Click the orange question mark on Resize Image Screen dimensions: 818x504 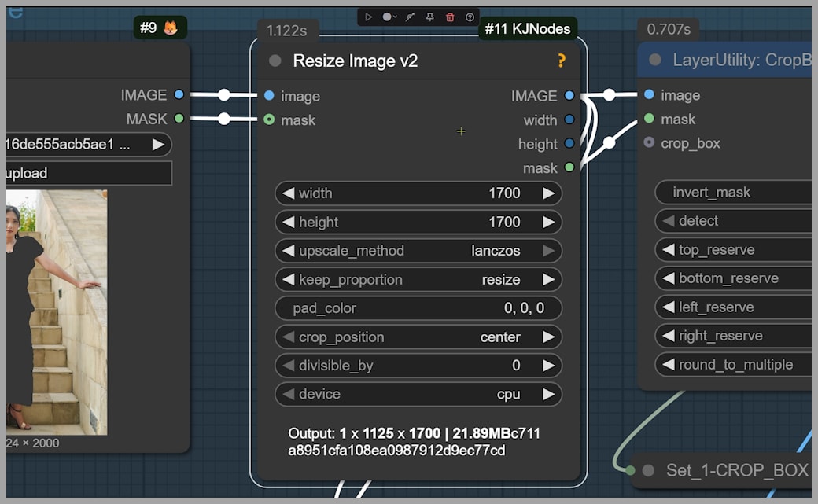[562, 61]
